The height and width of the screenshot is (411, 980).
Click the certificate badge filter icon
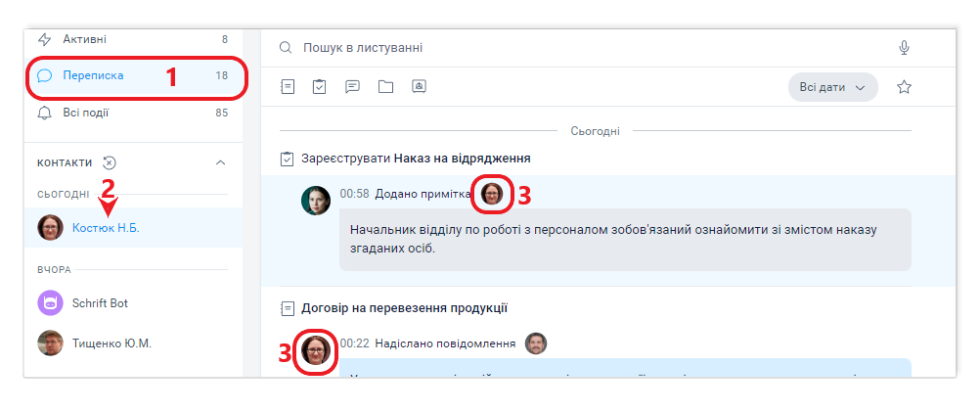[x=419, y=87]
